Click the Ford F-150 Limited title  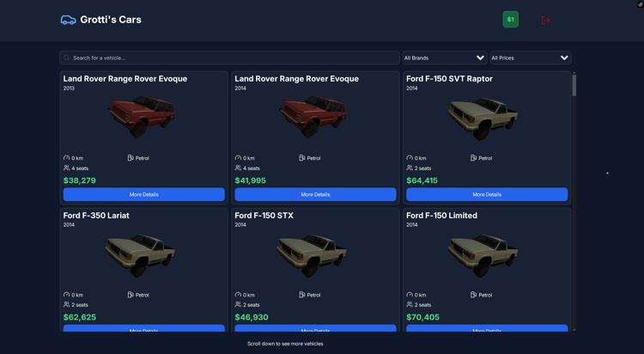441,216
